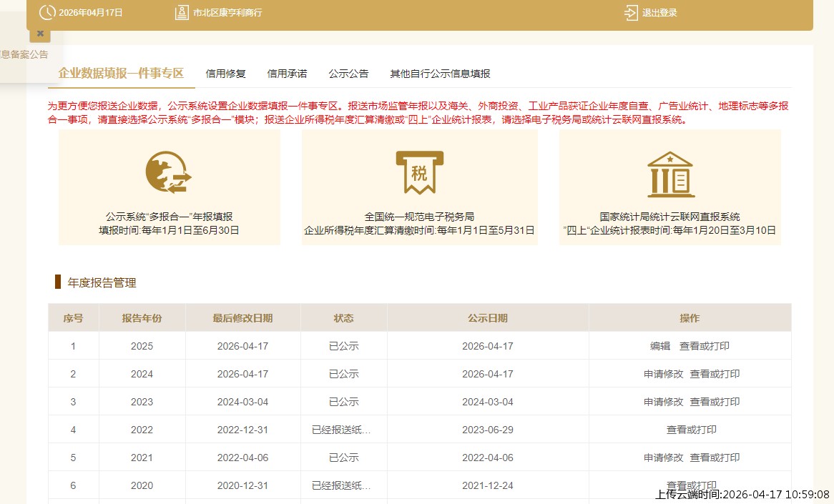Click the company profile icon next to 市北区康亨利商行
834x504 pixels.
coord(181,11)
